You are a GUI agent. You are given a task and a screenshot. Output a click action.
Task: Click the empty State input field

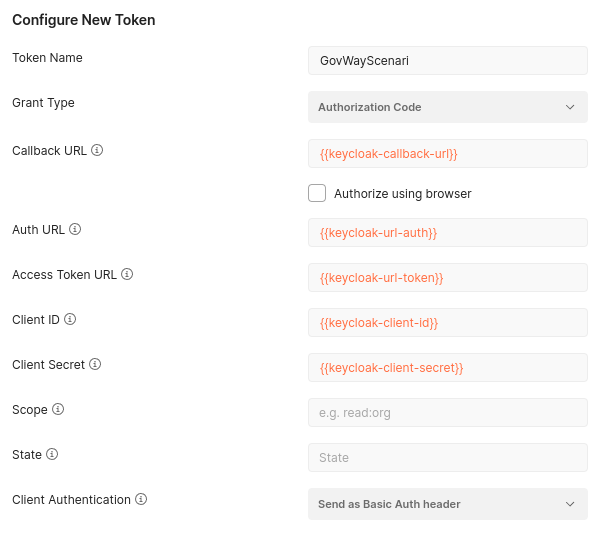(448, 457)
